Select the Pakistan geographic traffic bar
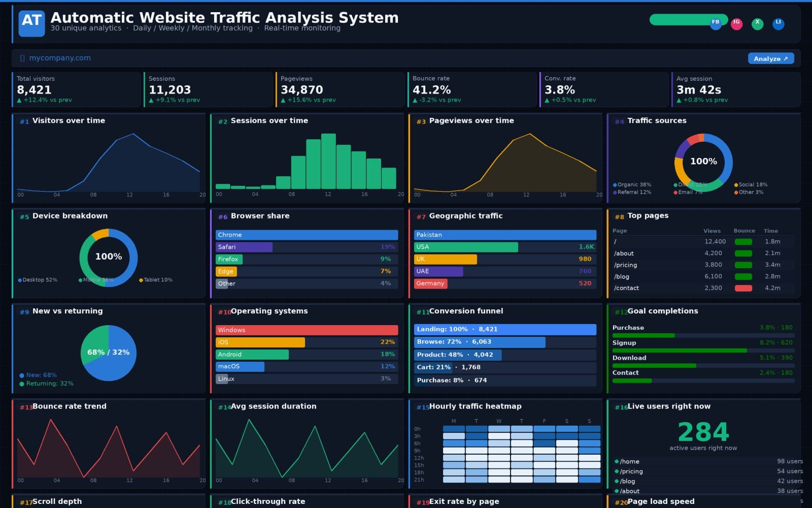The height and width of the screenshot is (508, 812). point(505,235)
